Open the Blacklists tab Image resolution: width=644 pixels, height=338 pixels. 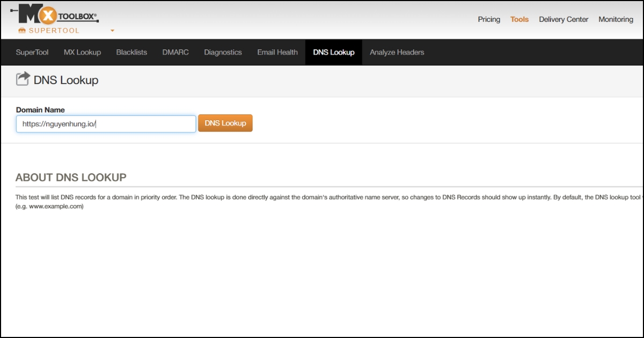coord(131,52)
